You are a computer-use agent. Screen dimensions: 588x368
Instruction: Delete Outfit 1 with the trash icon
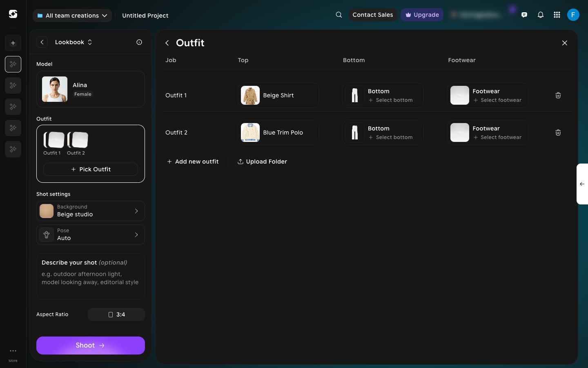[x=558, y=95]
